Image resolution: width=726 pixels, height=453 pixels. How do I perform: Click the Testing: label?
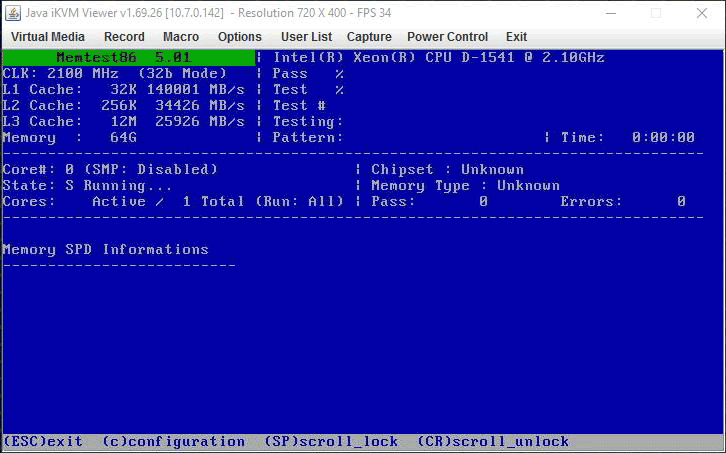[307, 121]
